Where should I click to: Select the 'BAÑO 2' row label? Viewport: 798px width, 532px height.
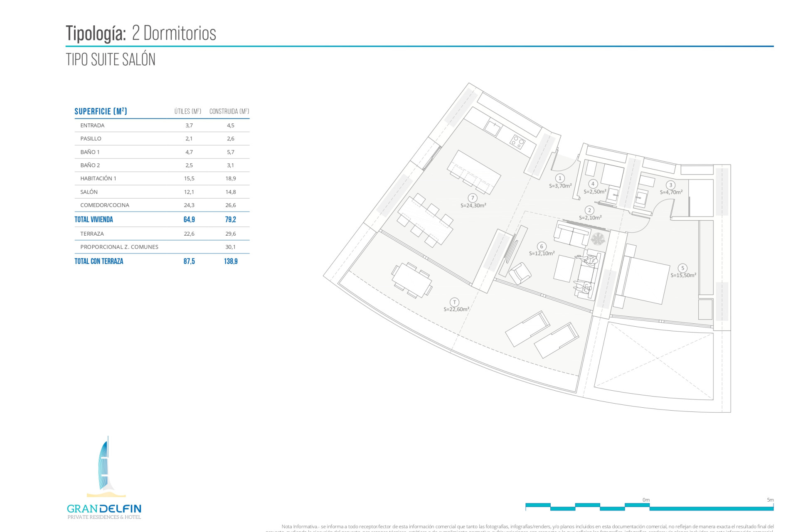click(90, 165)
